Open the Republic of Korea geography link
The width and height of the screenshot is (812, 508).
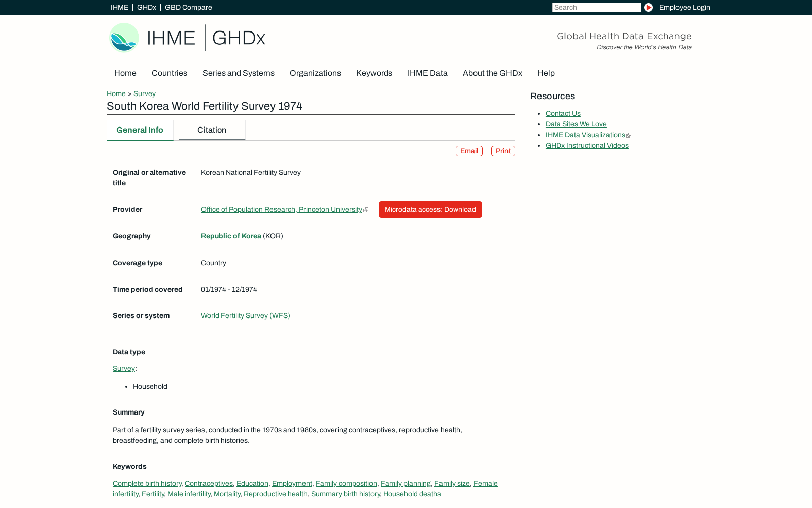point(231,236)
